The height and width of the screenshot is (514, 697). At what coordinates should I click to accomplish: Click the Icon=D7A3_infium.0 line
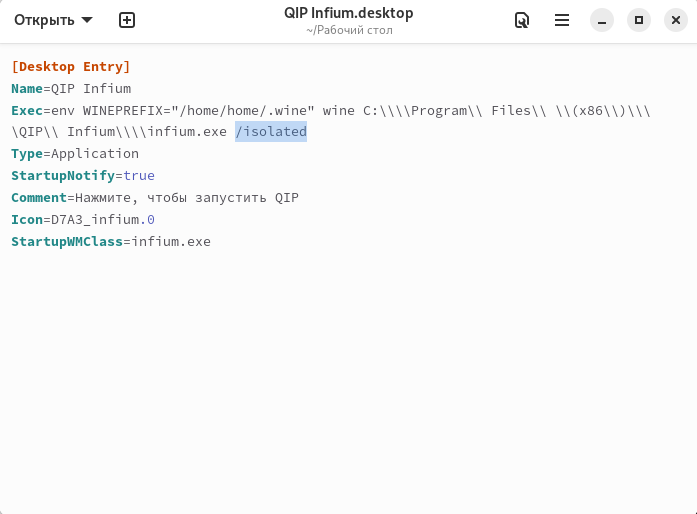[83, 219]
